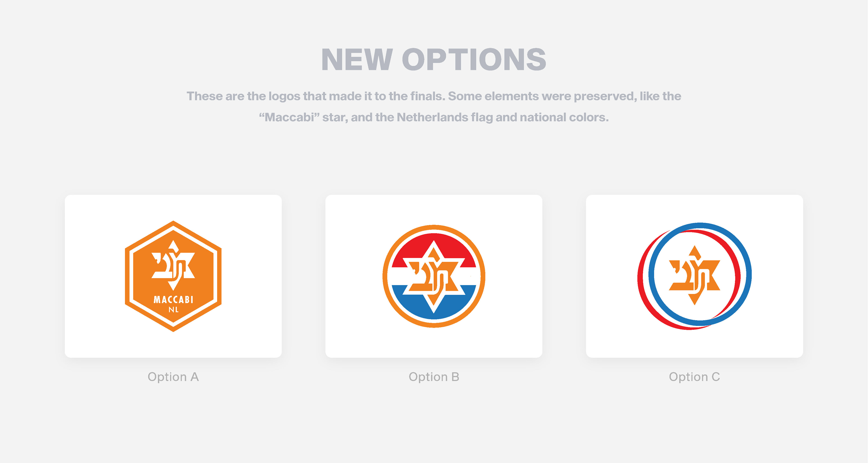Image resolution: width=868 pixels, height=463 pixels.
Task: Click the Option C label
Action: [x=694, y=377]
